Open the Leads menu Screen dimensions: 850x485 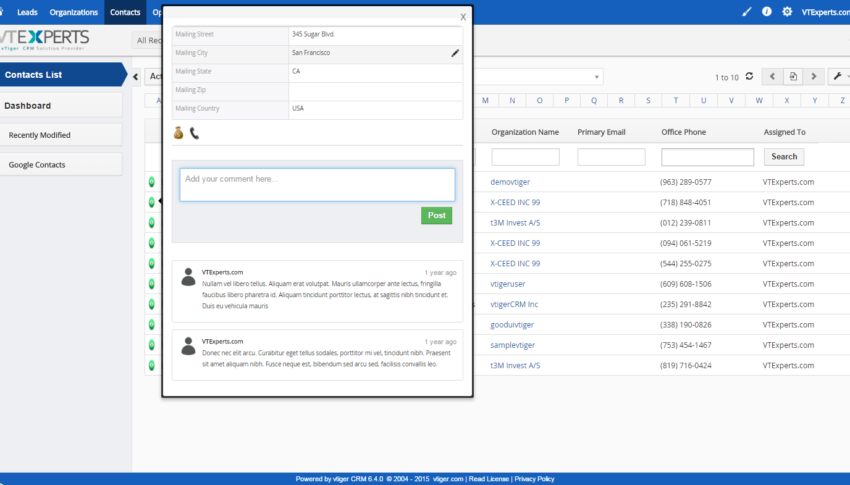27,12
